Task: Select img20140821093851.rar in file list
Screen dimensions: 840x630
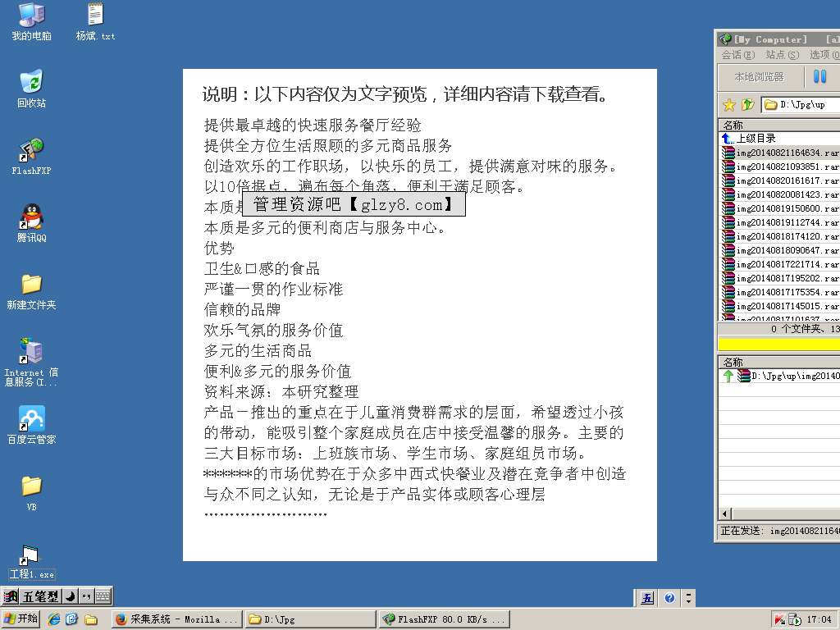Action: click(x=780, y=167)
